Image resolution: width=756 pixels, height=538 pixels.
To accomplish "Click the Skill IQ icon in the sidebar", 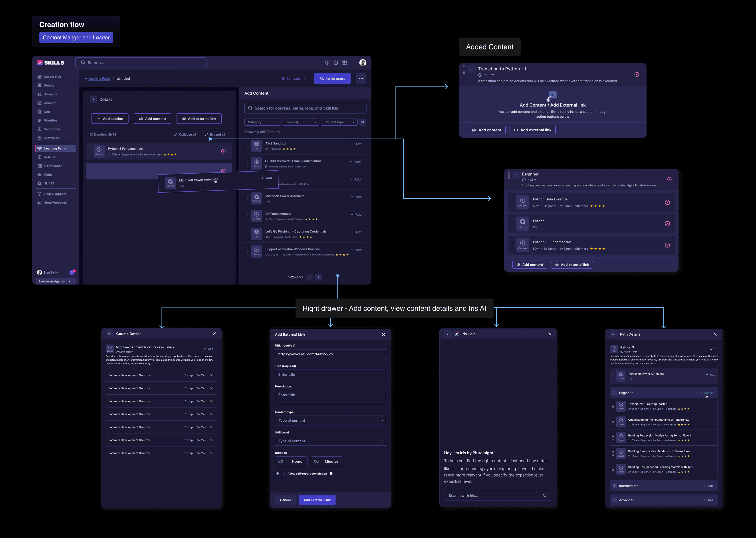I will click(40, 184).
